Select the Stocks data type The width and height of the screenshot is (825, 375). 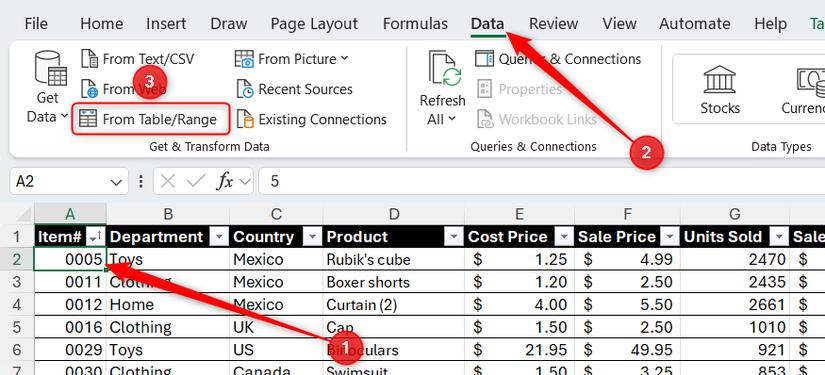coord(720,89)
